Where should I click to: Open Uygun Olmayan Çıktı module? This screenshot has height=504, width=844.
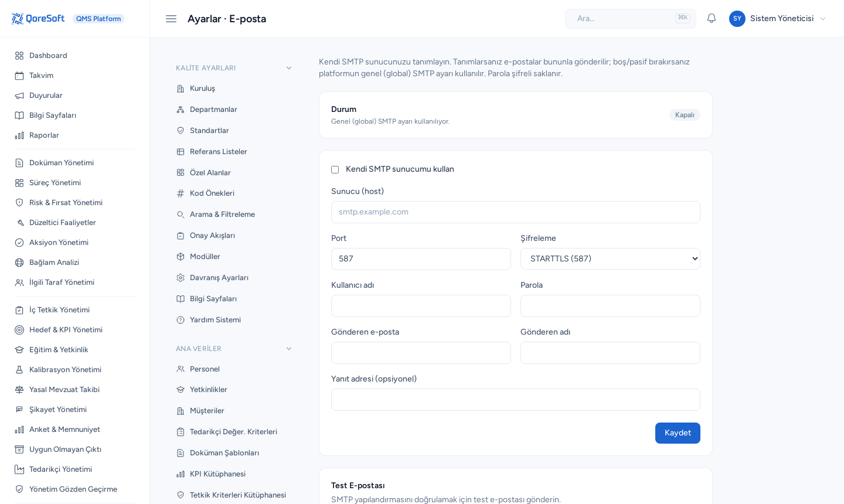click(75, 449)
